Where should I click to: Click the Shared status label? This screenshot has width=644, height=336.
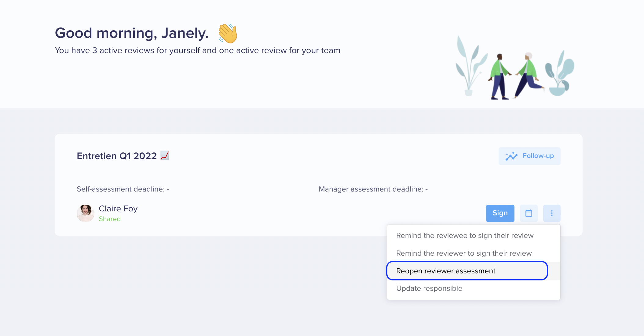pos(110,219)
